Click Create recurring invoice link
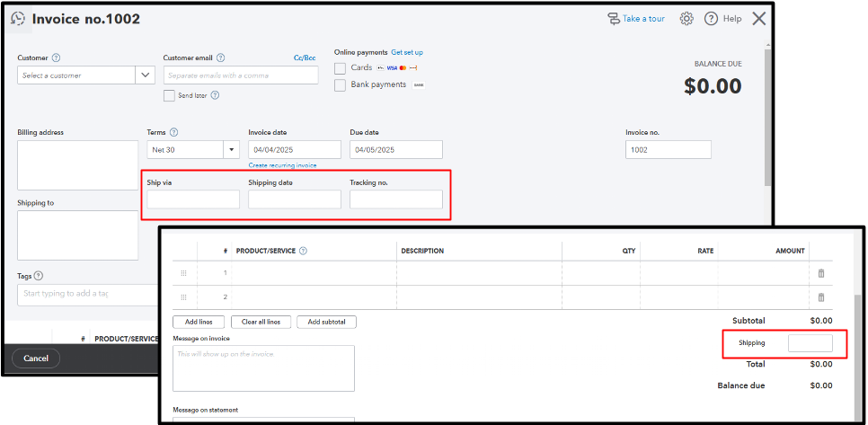Screen dimensions: 868x425 (x=282, y=165)
